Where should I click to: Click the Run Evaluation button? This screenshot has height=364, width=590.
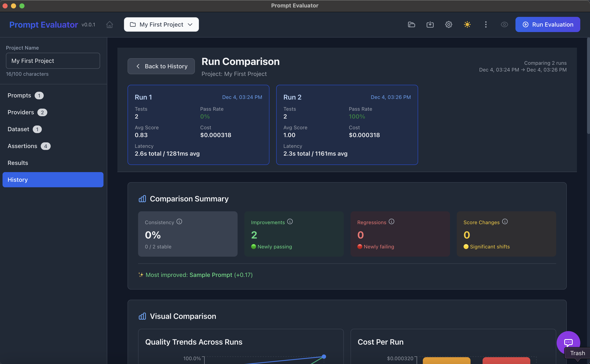coord(548,24)
